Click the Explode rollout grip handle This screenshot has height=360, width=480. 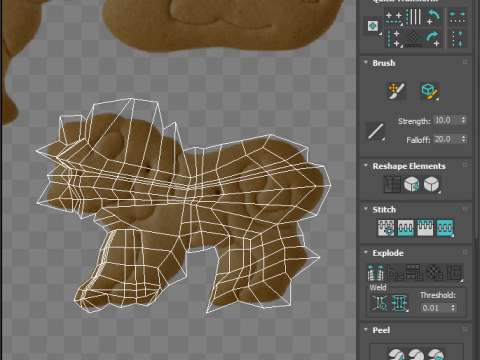pyautogui.click(x=465, y=252)
